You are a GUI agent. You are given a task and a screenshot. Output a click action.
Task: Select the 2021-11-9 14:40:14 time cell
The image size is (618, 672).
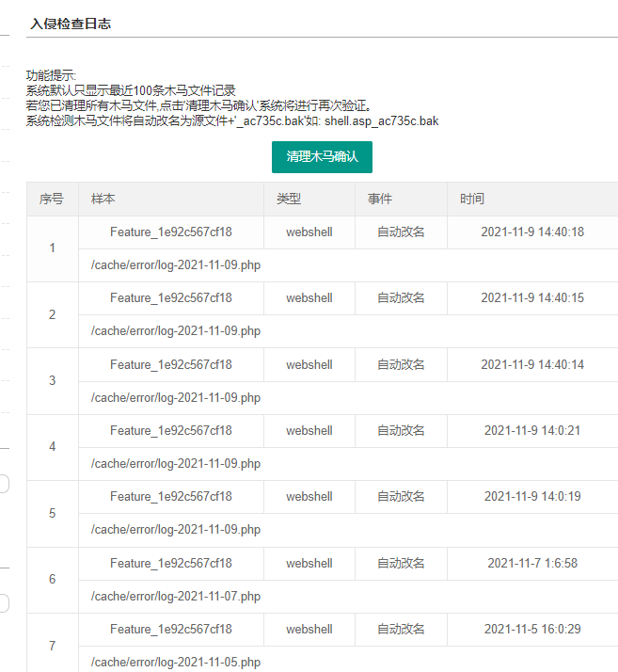click(532, 364)
